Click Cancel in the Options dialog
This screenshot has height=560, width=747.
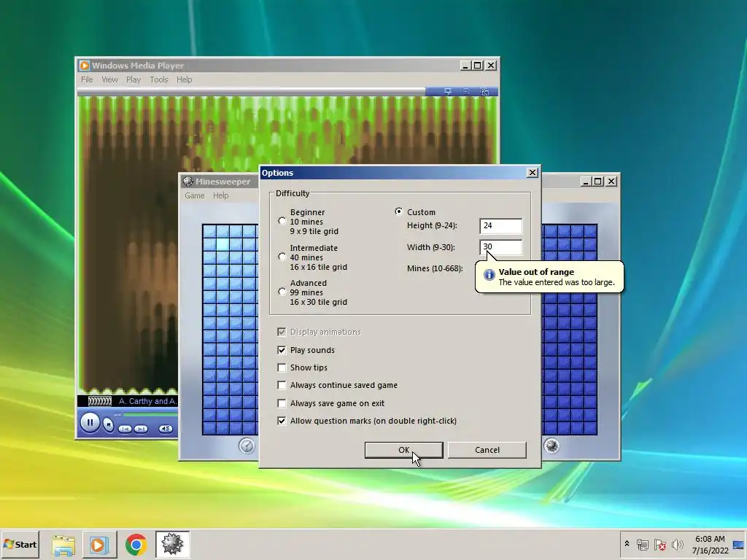pyautogui.click(x=487, y=450)
